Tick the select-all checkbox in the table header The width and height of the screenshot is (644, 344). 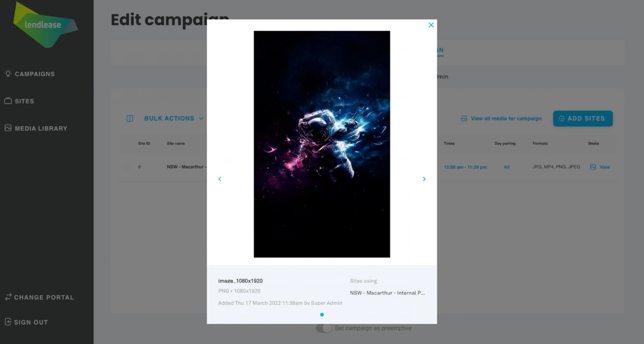pos(127,143)
